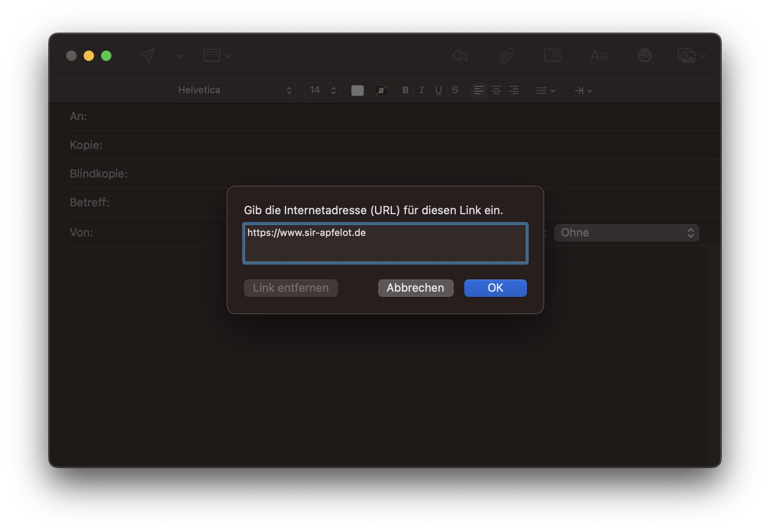Viewport: 770px width, 532px height.
Task: Open the Attach file paperclip icon
Action: tap(506, 55)
